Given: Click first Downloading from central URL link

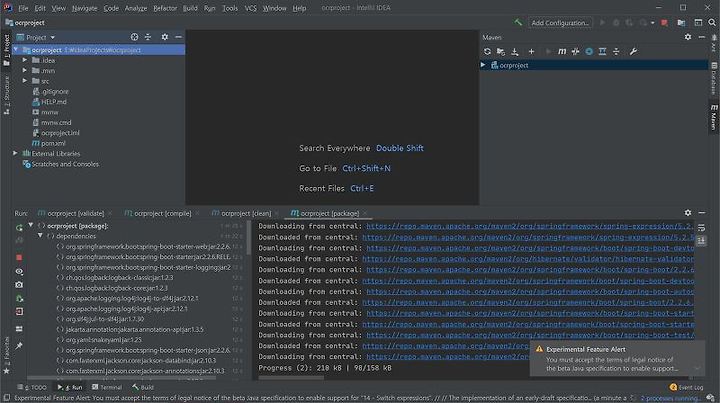Looking at the screenshot, I should [530, 226].
